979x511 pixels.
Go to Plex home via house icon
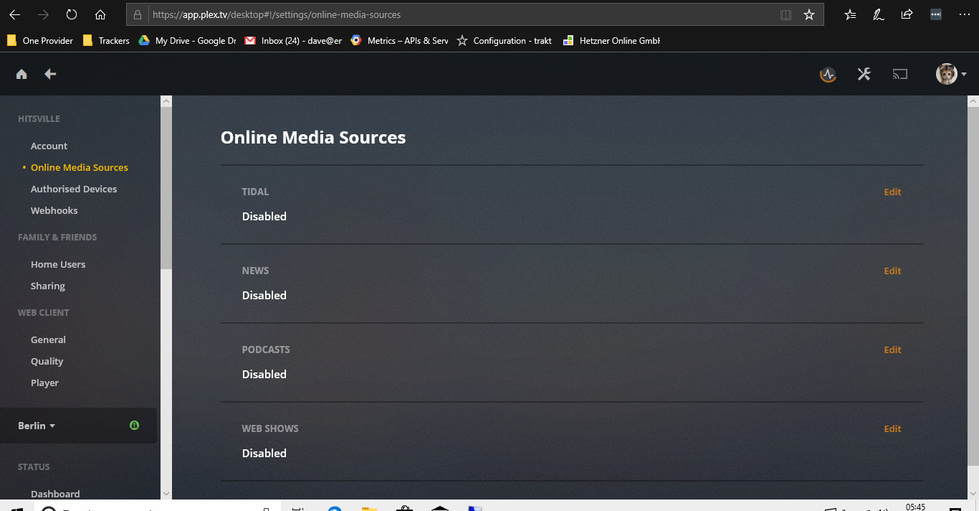pyautogui.click(x=21, y=74)
